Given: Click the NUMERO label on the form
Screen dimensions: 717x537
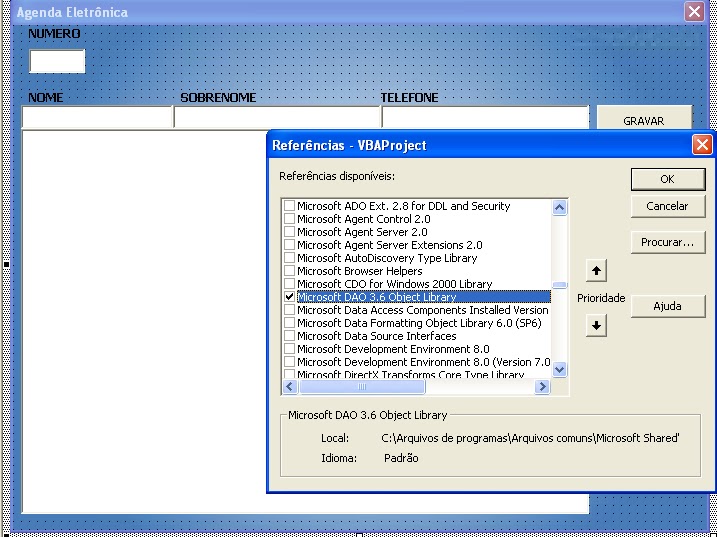Looking at the screenshot, I should click(x=54, y=33).
